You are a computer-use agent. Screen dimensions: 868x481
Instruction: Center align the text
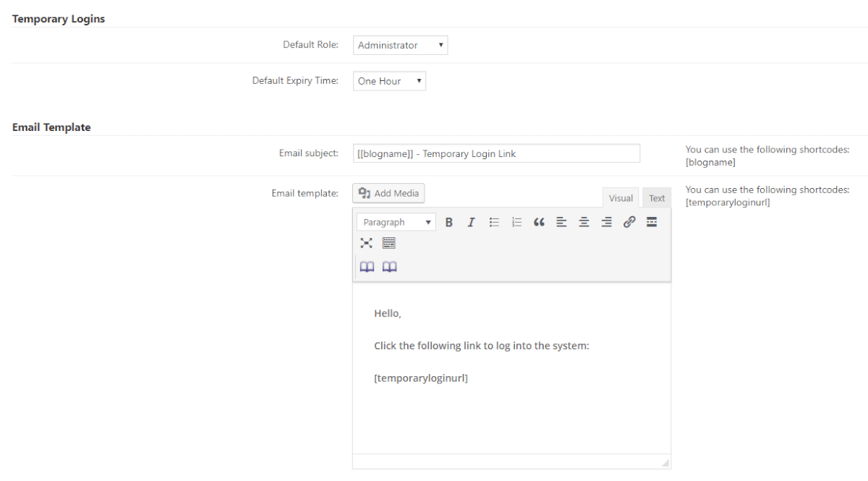tap(584, 222)
